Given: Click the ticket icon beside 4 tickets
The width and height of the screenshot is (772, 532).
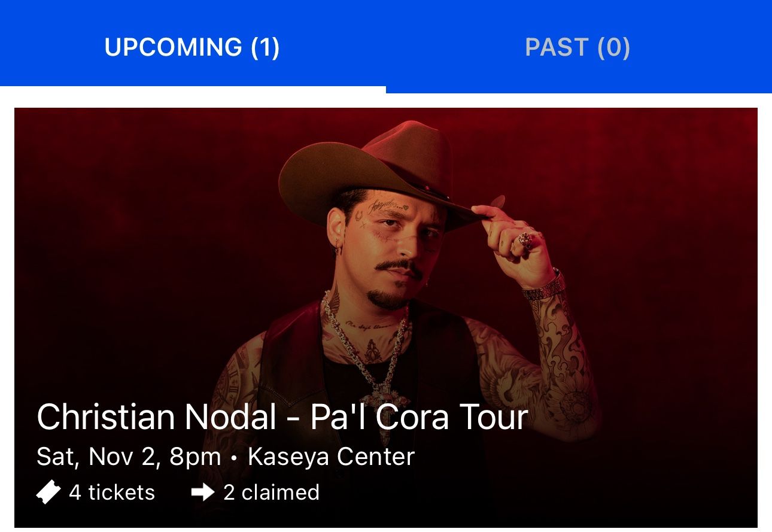Looking at the screenshot, I should point(48,493).
